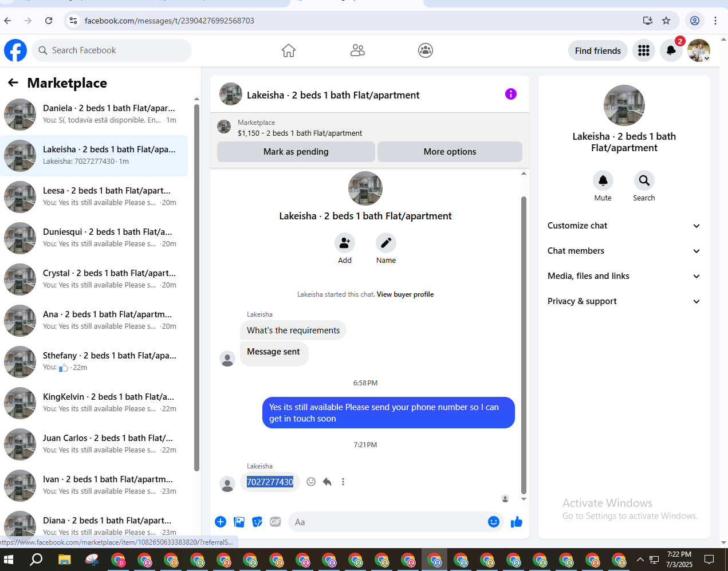Expand Privacy & support section

624,301
